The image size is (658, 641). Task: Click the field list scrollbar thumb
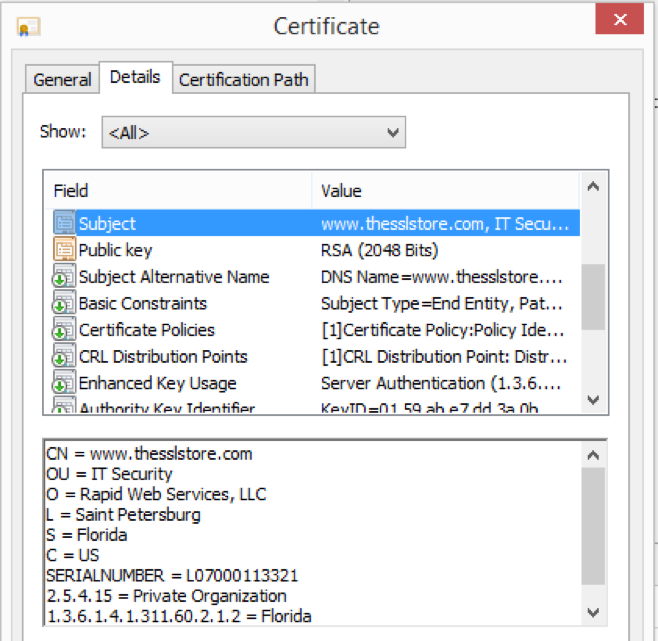(x=593, y=296)
